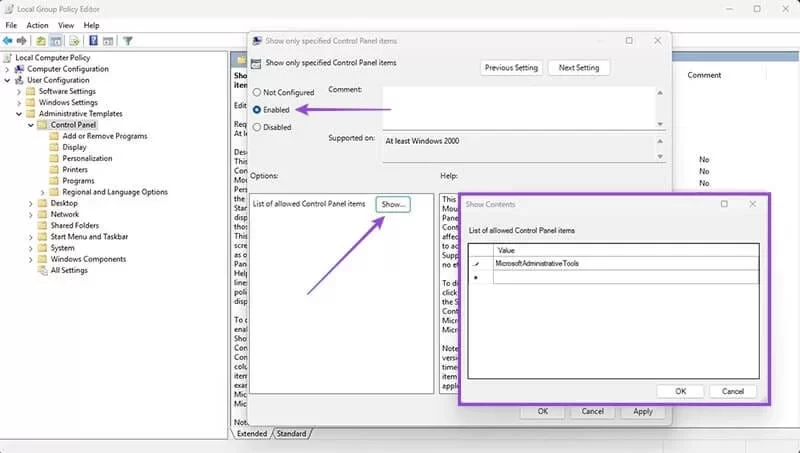Click the Forward arrow in the toolbar
This screenshot has width=800, height=453.
21,41
